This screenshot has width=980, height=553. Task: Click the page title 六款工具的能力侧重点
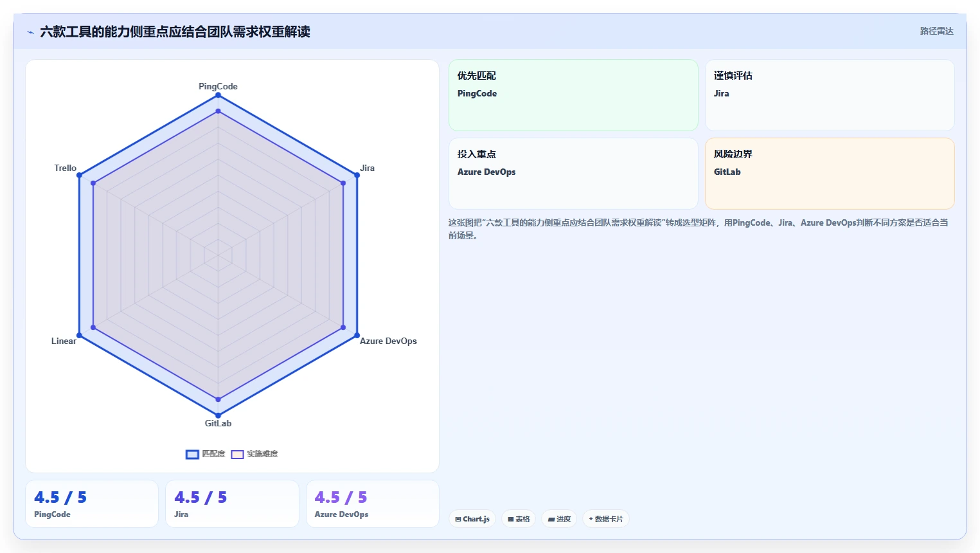(175, 32)
